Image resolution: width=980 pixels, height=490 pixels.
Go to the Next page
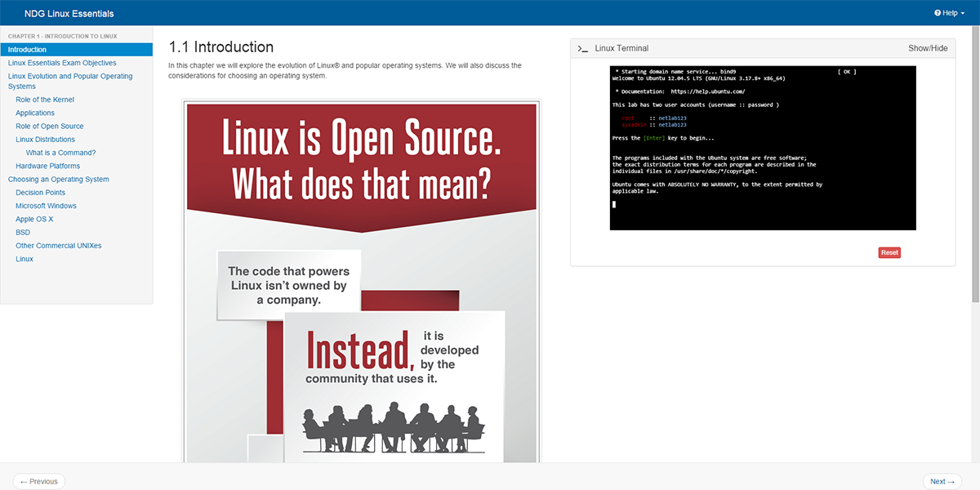tap(942, 481)
